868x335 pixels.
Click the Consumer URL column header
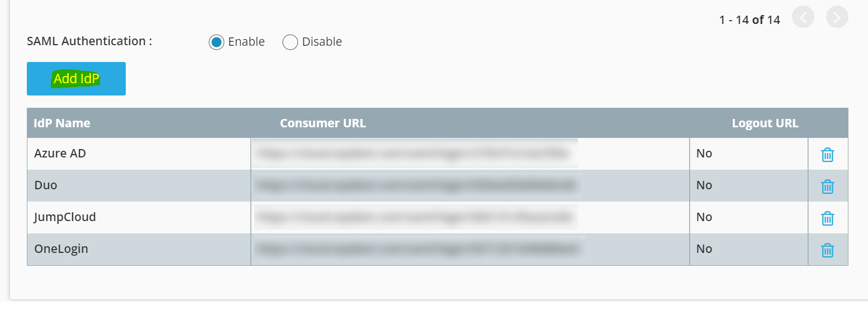point(323,123)
